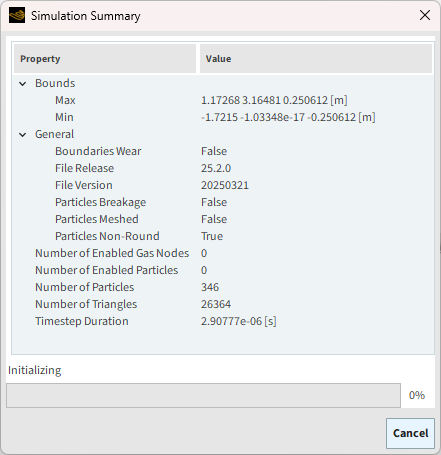Click the Initializing progress bar
Image resolution: width=441 pixels, height=455 pixels.
(x=203, y=395)
